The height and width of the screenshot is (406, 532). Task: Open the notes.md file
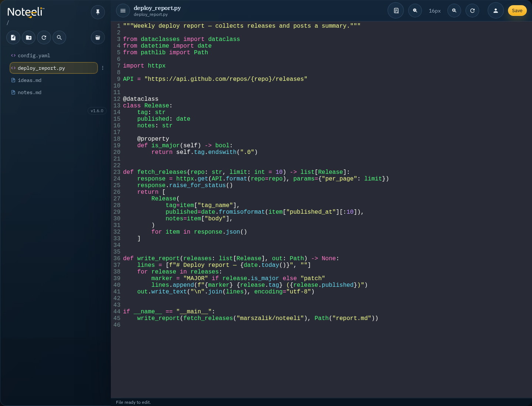pyautogui.click(x=54, y=92)
